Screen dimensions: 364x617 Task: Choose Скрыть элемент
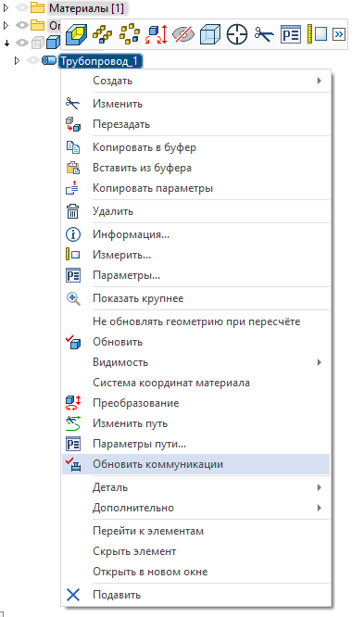[196, 552]
